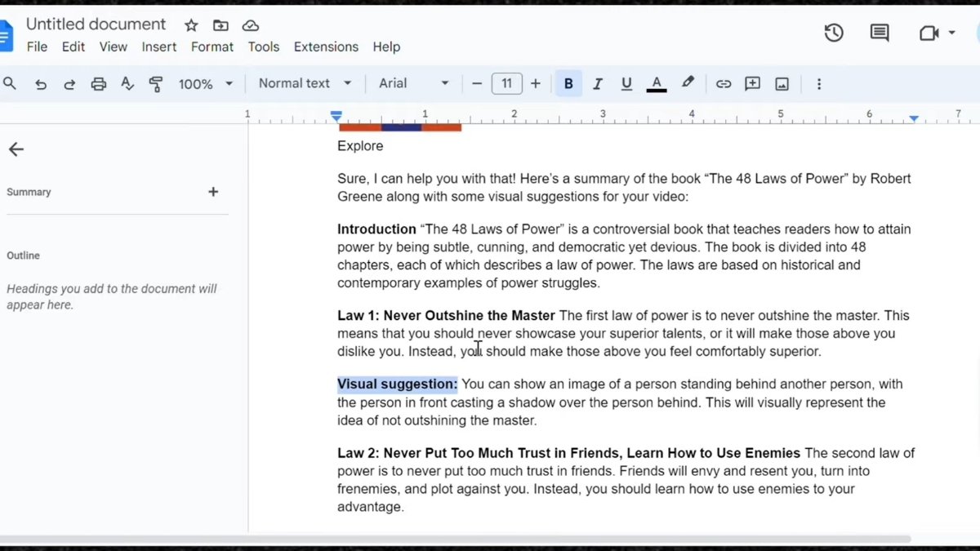The width and height of the screenshot is (980, 551).
Task: Click the Insert image icon
Action: click(782, 84)
